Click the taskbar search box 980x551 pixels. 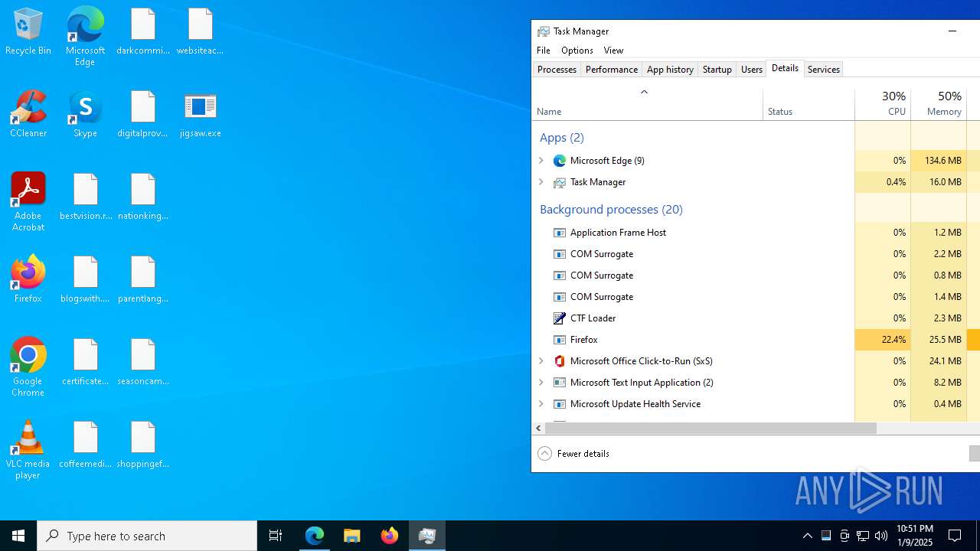(x=147, y=536)
